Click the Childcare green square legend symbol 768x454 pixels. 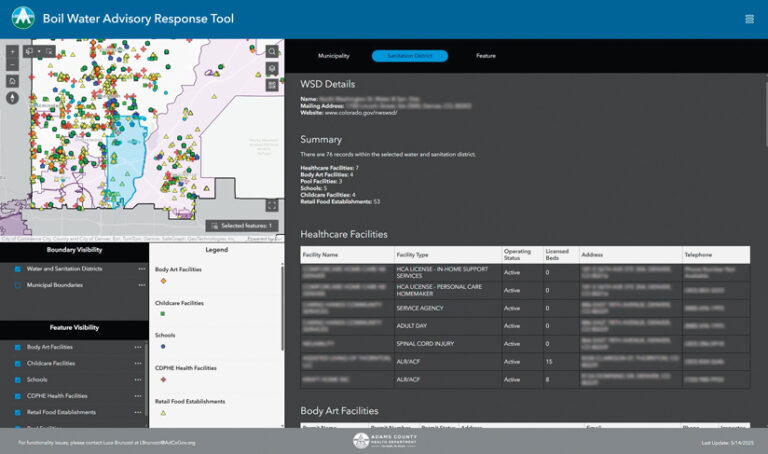tap(163, 314)
